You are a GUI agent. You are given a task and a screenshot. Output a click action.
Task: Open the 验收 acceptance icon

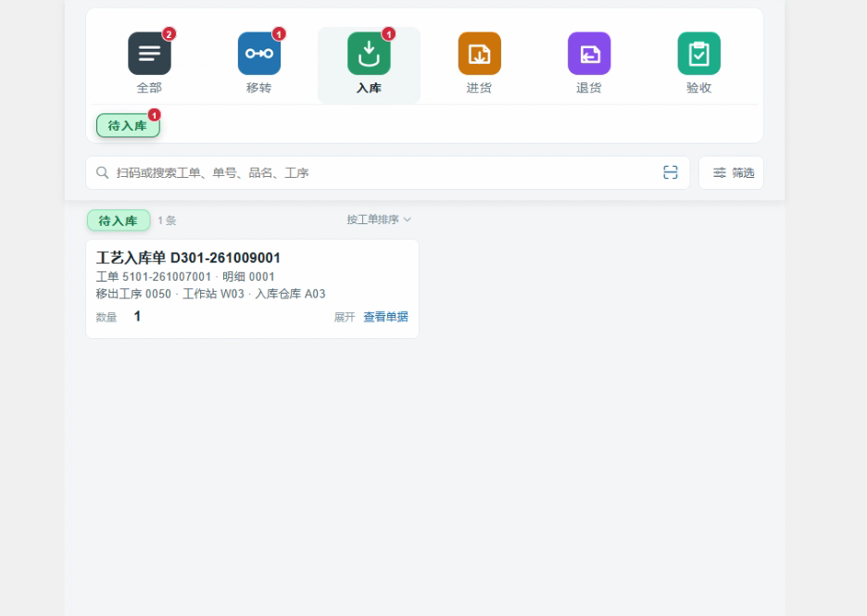tap(699, 54)
